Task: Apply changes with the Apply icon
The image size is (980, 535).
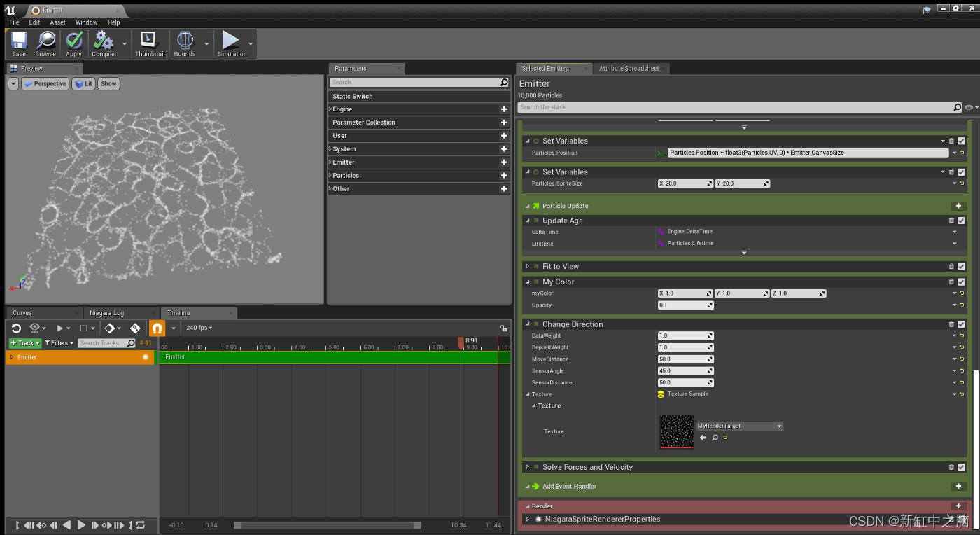Action: [x=73, y=43]
